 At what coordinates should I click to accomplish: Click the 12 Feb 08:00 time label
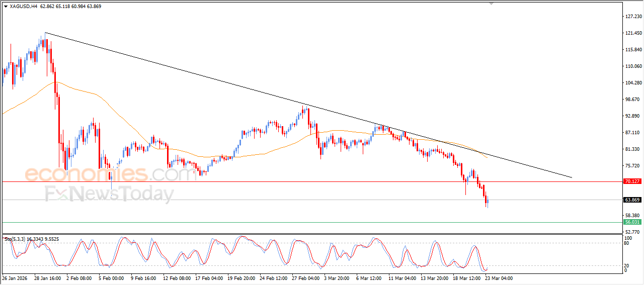tap(177, 278)
